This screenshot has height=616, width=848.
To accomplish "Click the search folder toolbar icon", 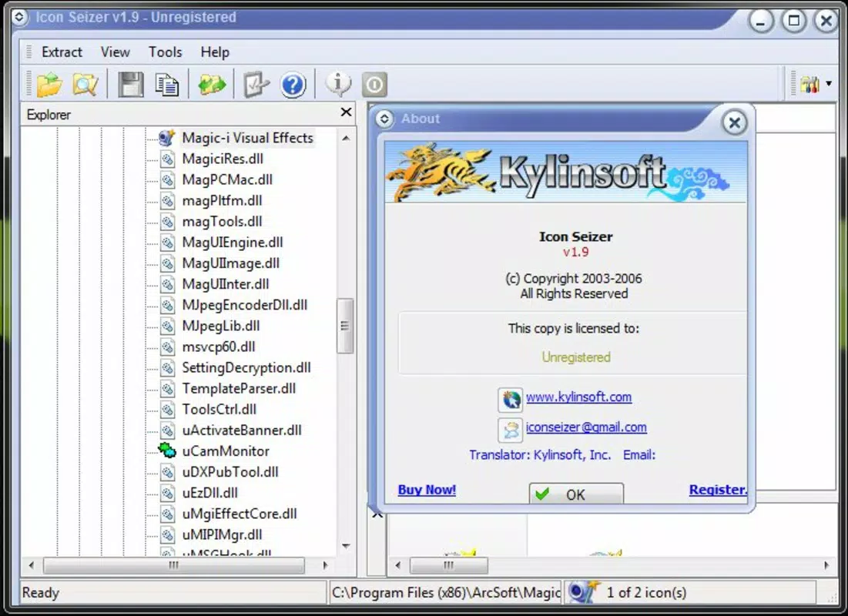I will 85,85.
